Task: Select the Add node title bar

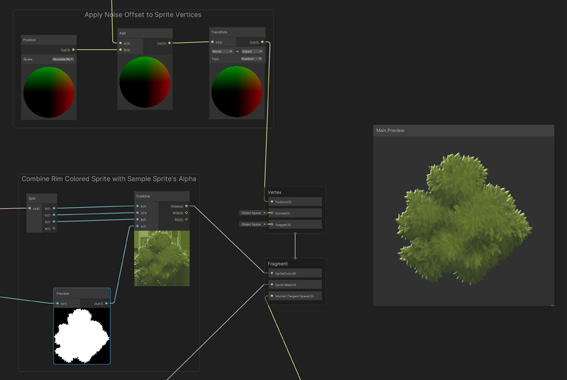Action: 145,33
